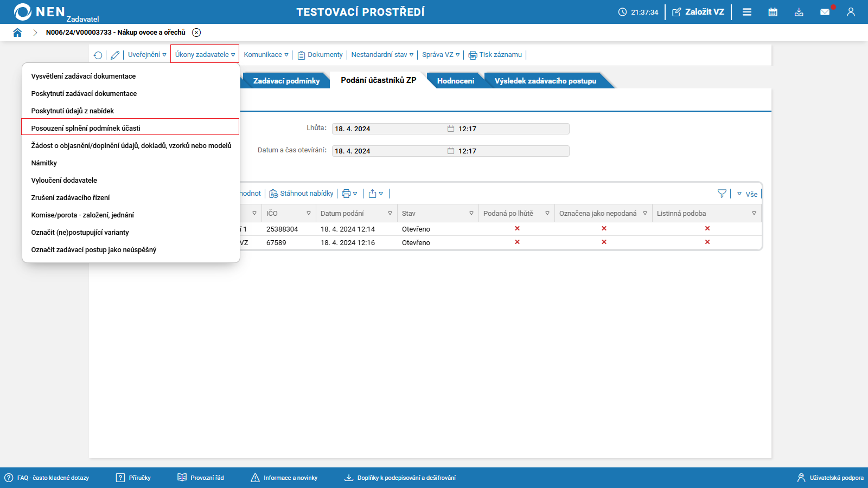Click the pencil edit icon
The image size is (868, 488).
click(115, 55)
